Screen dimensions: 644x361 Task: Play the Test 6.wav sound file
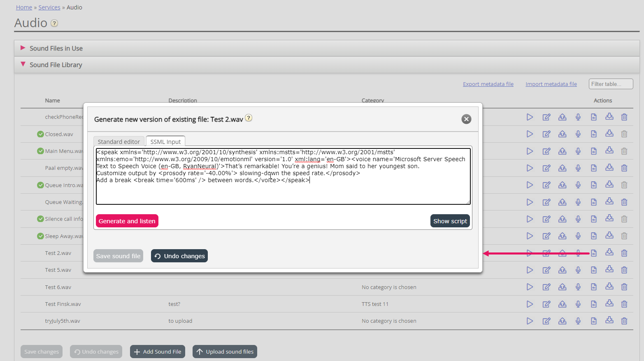coord(530,287)
